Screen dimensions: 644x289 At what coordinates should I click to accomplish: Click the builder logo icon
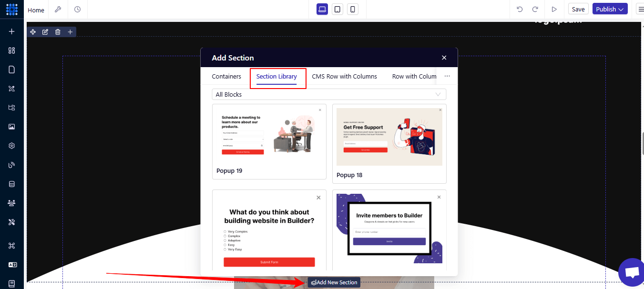coord(12,10)
